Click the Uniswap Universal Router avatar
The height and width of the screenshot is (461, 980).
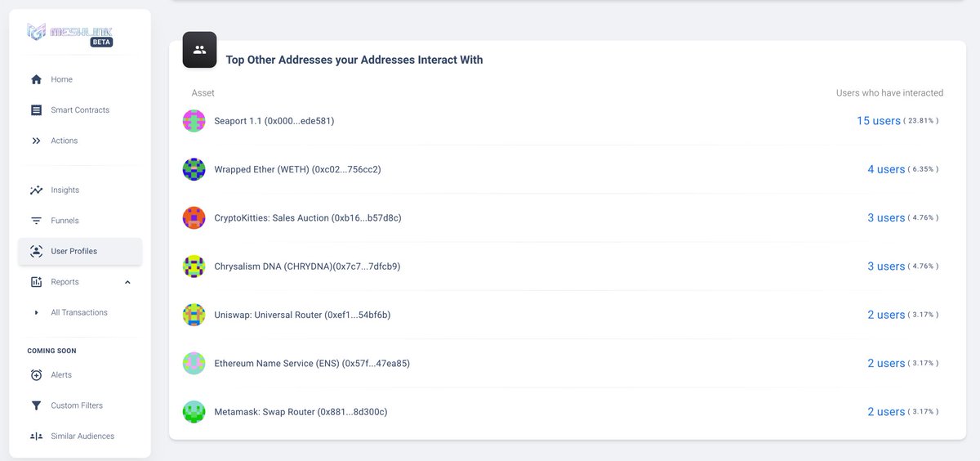[x=194, y=315]
